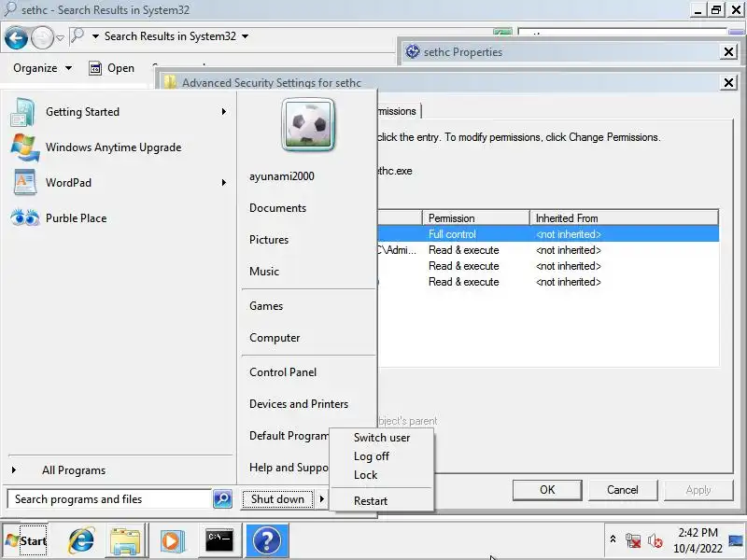Screen dimensions: 747x560
Task: Launch Windows Anytime Upgrade
Action: pos(117,147)
